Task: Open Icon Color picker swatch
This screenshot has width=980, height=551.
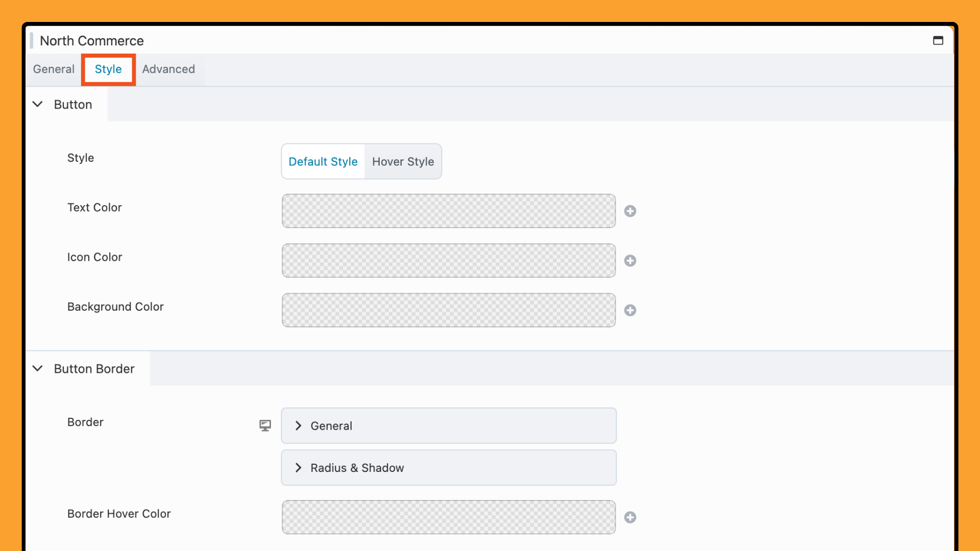Action: (448, 261)
